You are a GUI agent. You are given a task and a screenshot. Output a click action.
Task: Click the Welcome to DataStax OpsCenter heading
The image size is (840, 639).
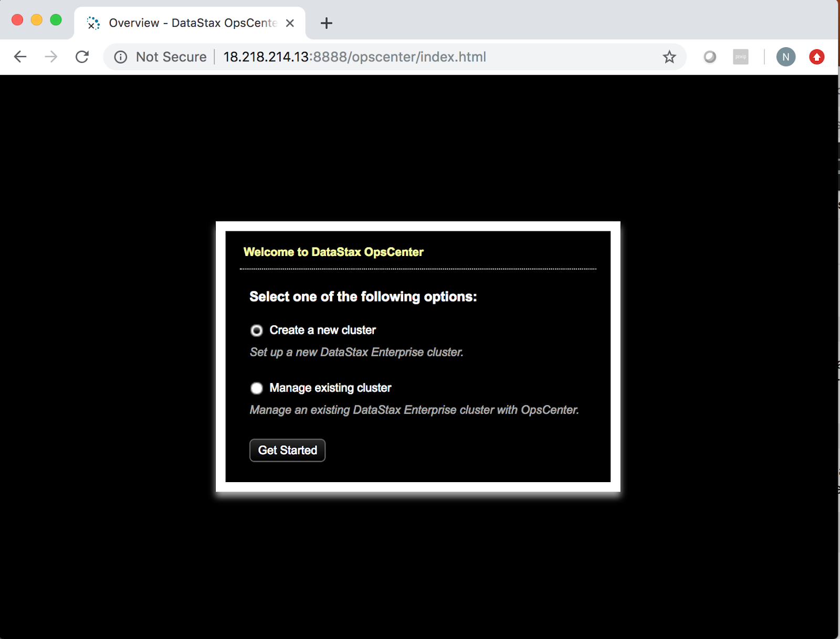[333, 252]
